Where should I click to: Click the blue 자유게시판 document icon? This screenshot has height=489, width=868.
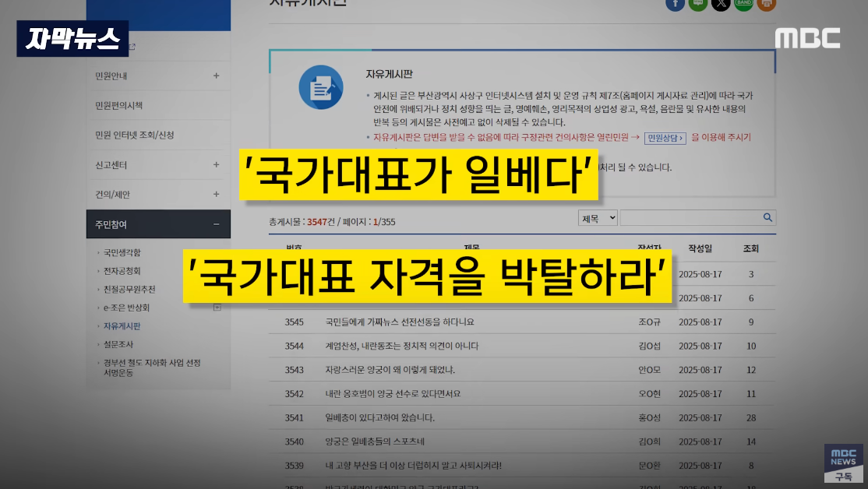(319, 87)
